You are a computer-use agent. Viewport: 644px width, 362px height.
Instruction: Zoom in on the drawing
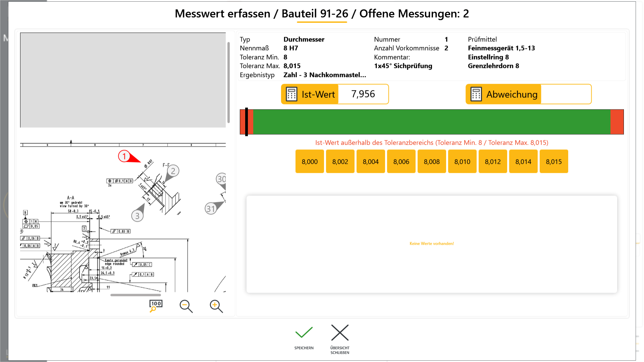click(216, 306)
